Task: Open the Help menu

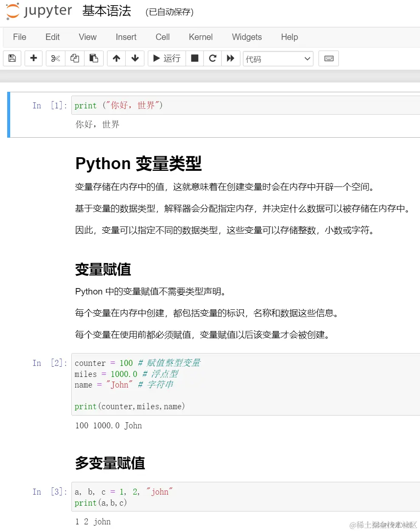Action: (289, 37)
